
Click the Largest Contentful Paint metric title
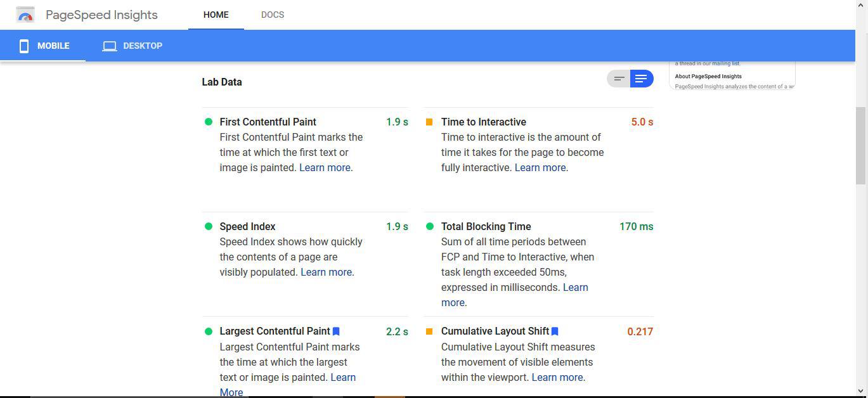275,331
